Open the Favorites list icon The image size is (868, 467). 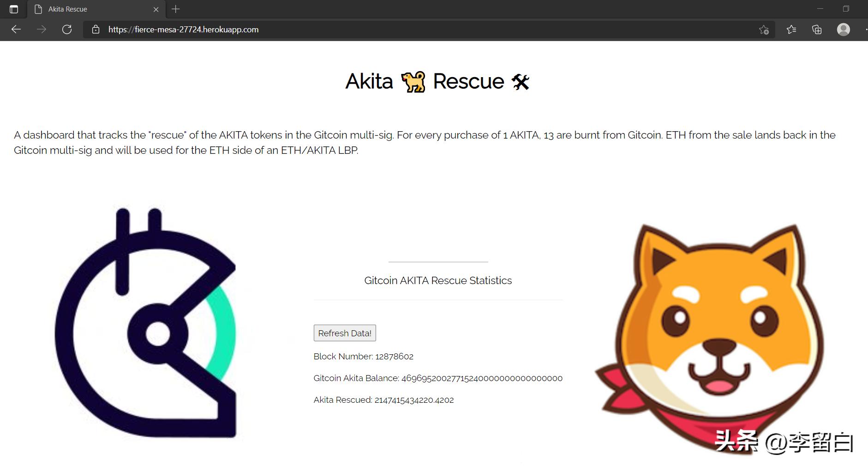[791, 30]
